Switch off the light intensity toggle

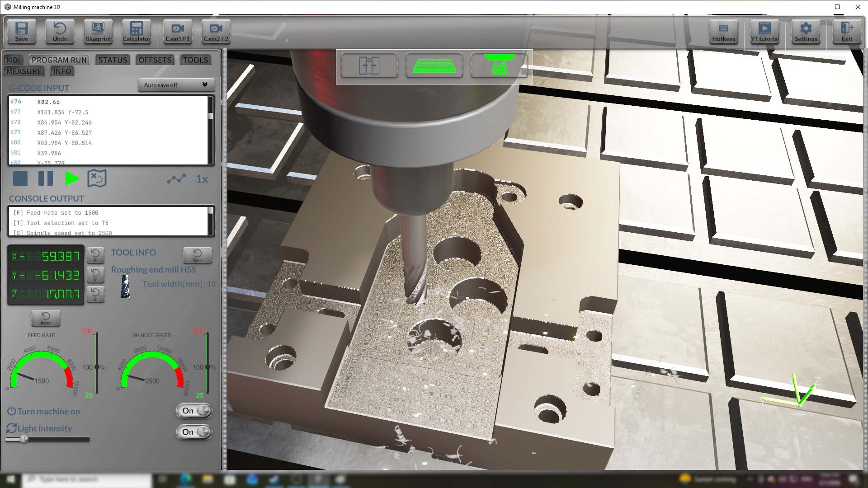point(193,432)
